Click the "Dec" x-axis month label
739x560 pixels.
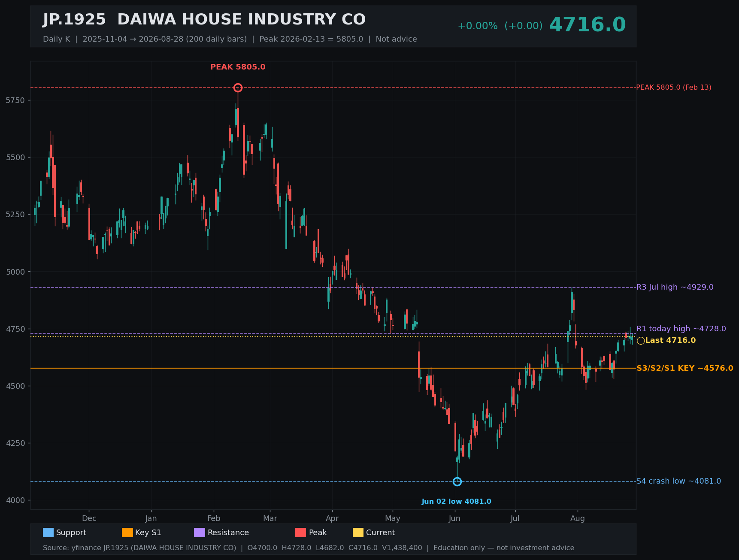[89, 518]
